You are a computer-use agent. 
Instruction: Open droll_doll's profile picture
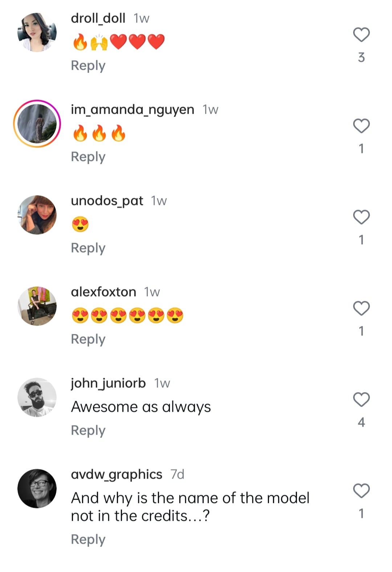[37, 32]
